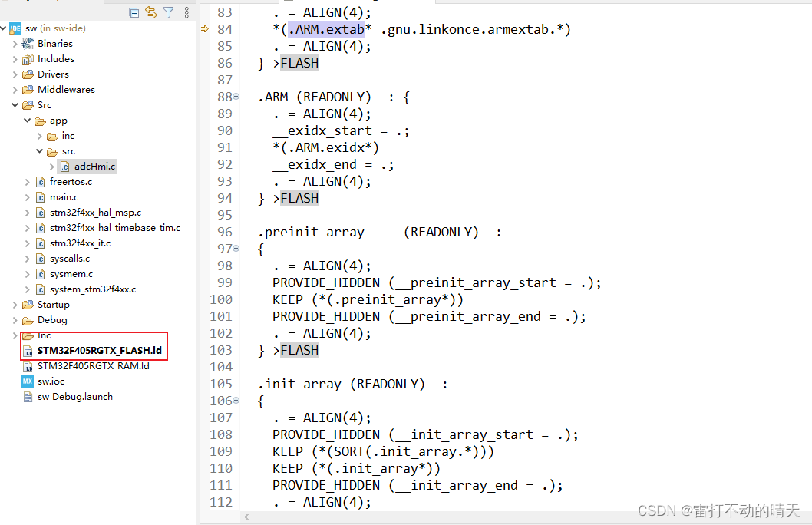
Task: Open the Project Explorer View Menu (three dots)
Action: coord(186,12)
